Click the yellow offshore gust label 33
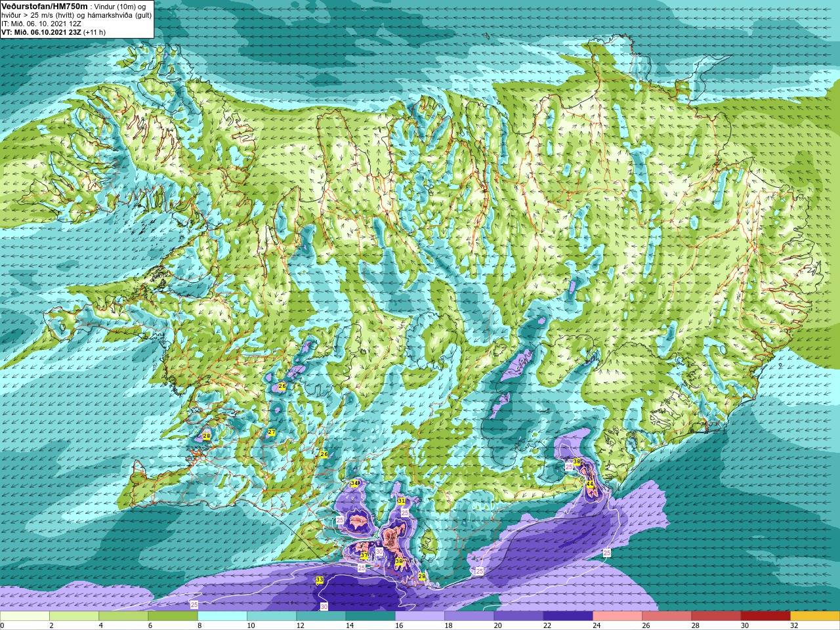The height and width of the screenshot is (630, 840). click(x=320, y=579)
